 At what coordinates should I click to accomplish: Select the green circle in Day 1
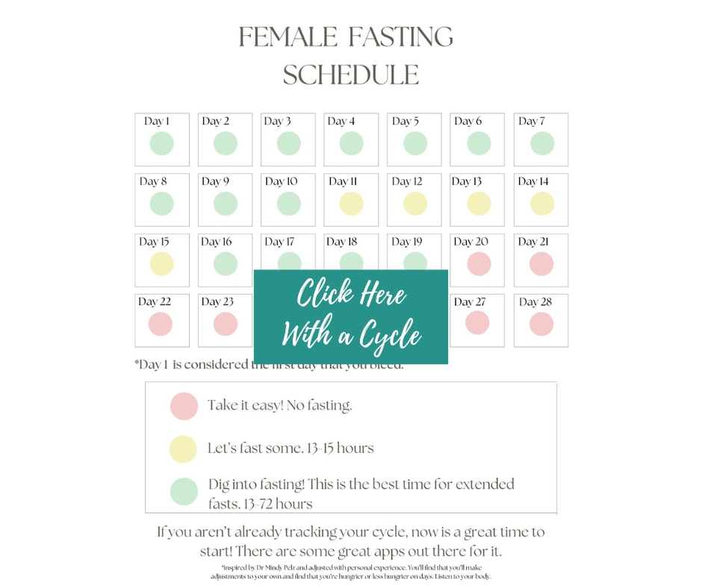(161, 144)
